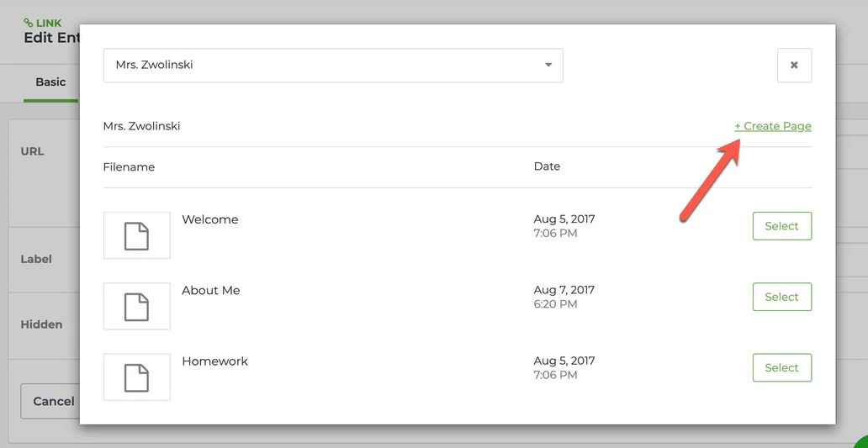The image size is (868, 448).
Task: Click the Homework page name
Action: 214,361
